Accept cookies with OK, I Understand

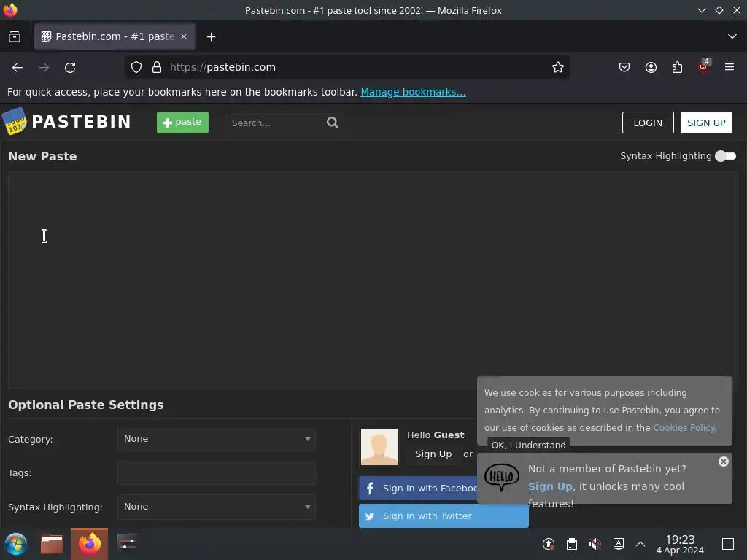(528, 446)
